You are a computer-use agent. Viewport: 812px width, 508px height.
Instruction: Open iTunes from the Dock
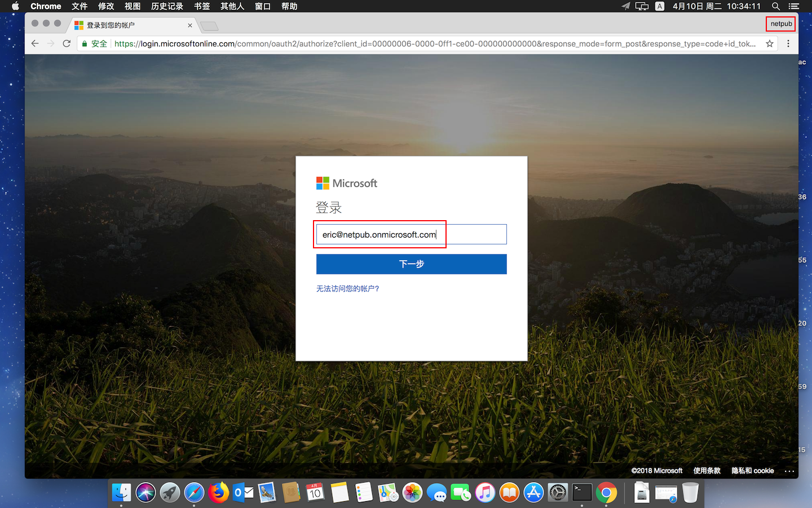click(485, 493)
